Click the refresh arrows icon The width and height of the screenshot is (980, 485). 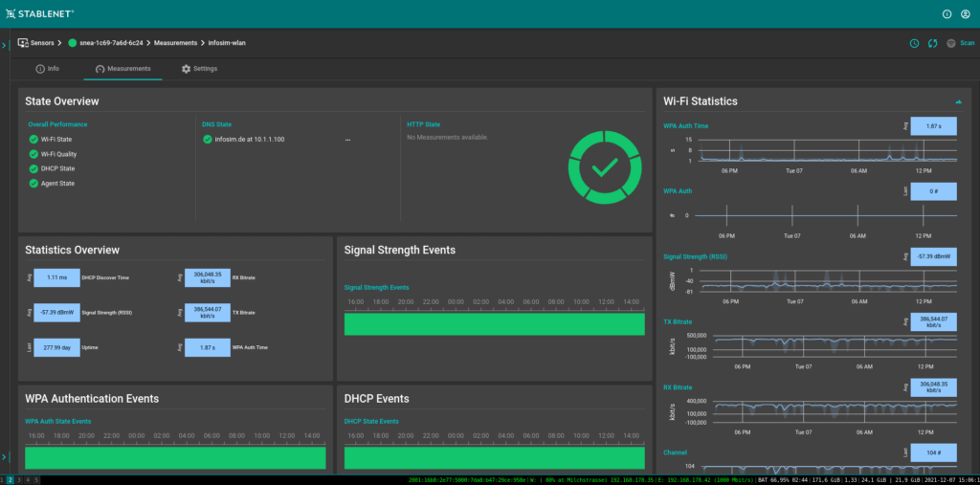(932, 43)
